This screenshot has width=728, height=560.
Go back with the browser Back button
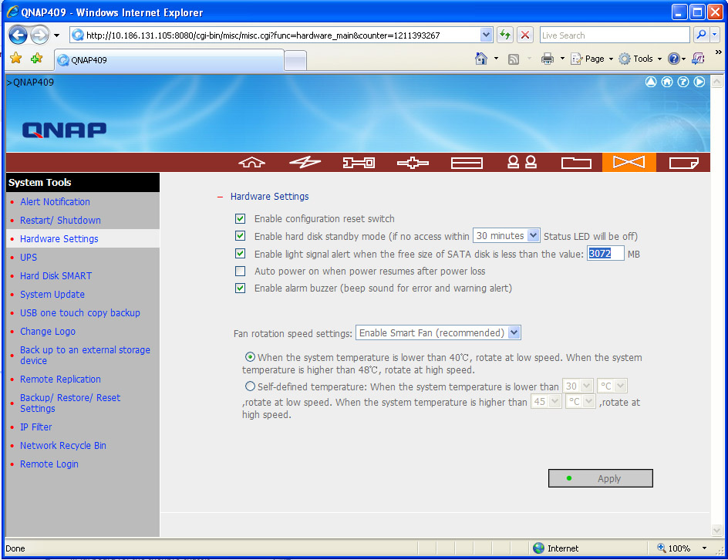(18, 35)
